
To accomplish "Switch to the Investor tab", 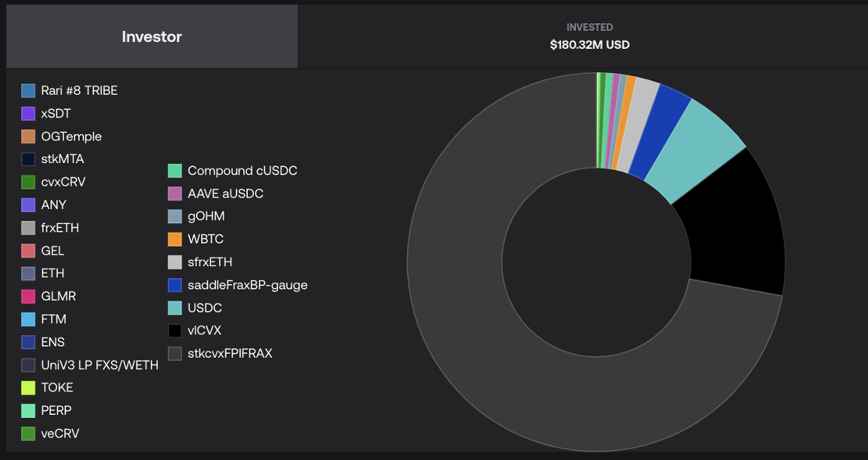I will point(152,37).
